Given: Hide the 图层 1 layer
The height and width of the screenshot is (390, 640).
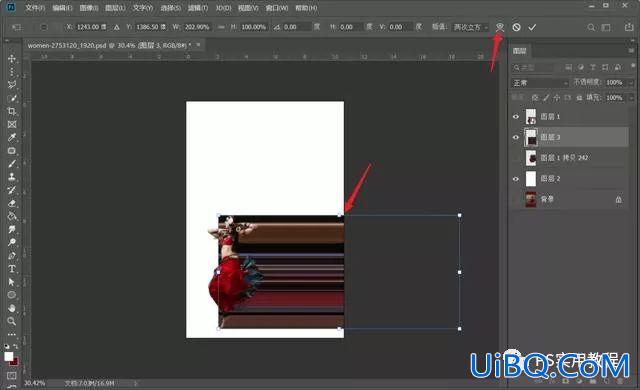Looking at the screenshot, I should click(516, 117).
